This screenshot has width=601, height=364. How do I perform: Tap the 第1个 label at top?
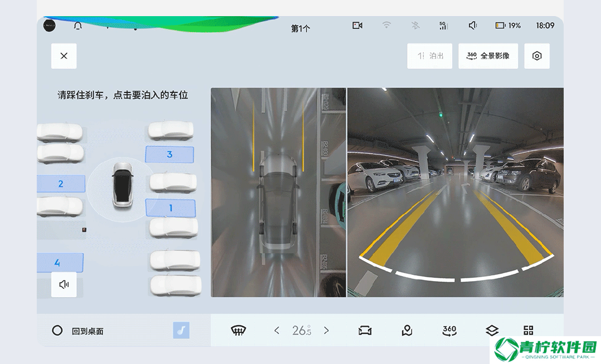pos(301,28)
